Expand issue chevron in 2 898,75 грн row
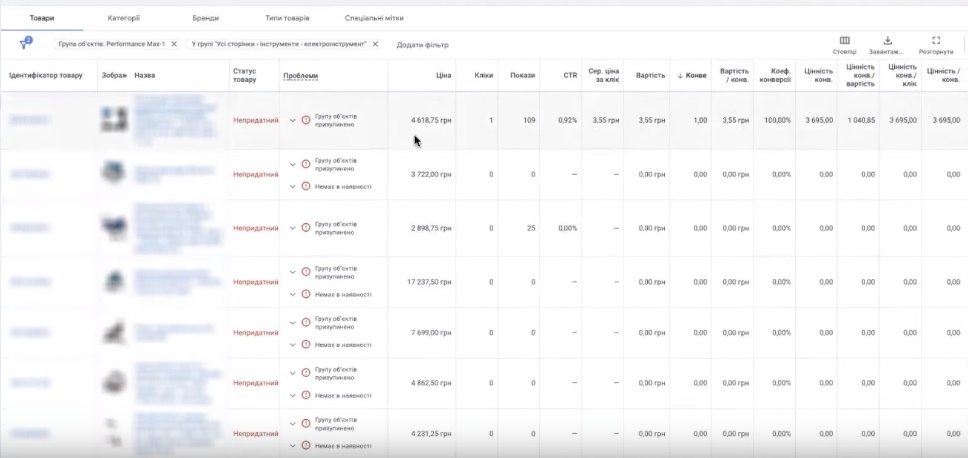 coord(293,228)
